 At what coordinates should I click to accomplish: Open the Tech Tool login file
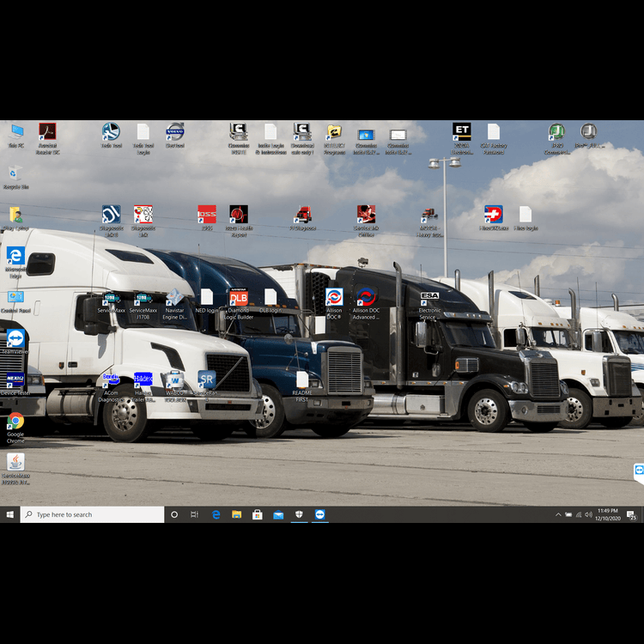[143, 138]
